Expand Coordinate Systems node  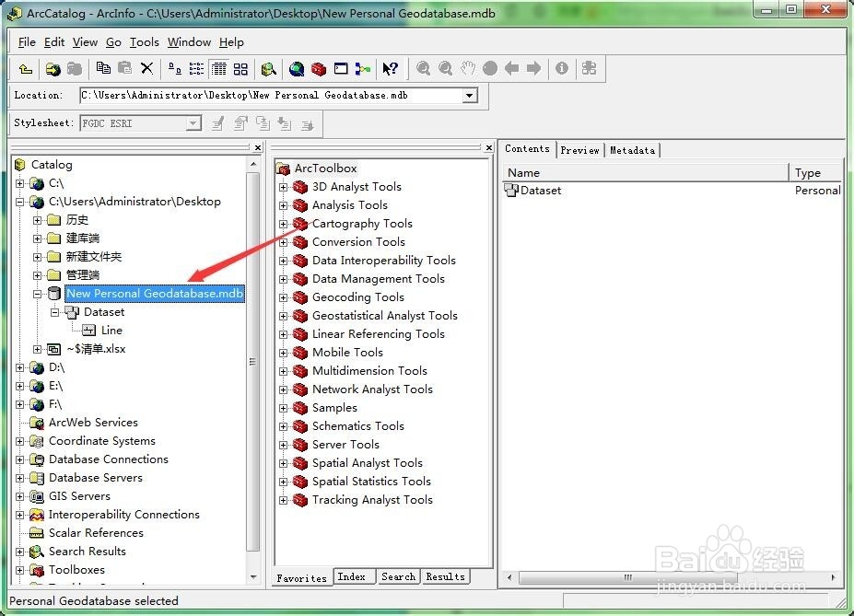20,442
